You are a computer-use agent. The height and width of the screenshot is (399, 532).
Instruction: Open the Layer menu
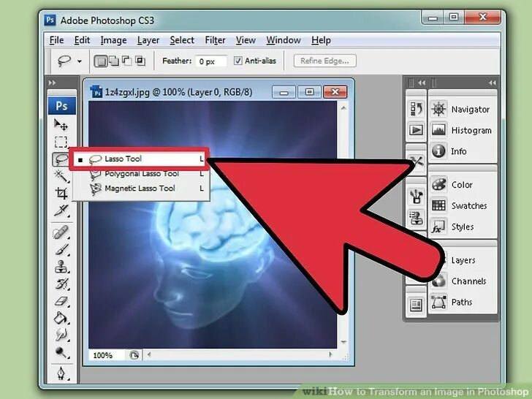tap(148, 40)
